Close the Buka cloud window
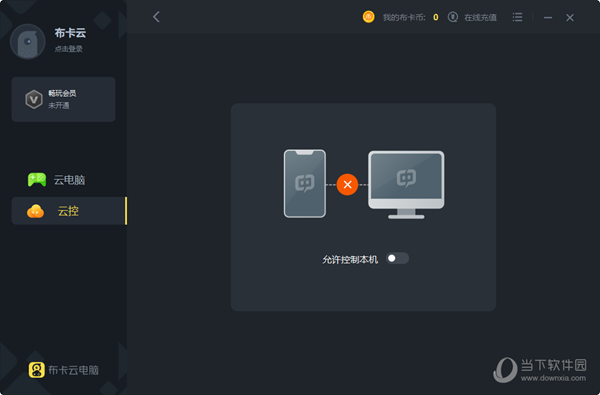The height and width of the screenshot is (395, 600). (570, 18)
